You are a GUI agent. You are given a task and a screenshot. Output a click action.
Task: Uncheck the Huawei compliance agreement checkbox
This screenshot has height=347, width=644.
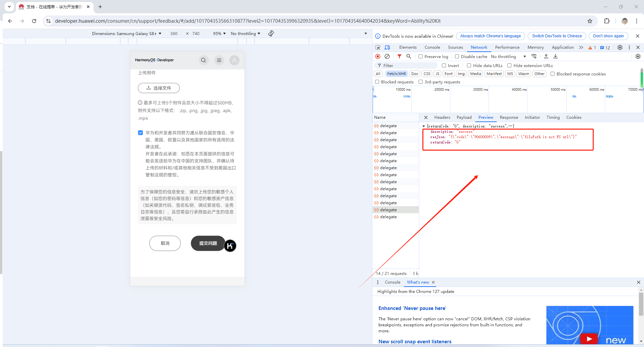[141, 133]
